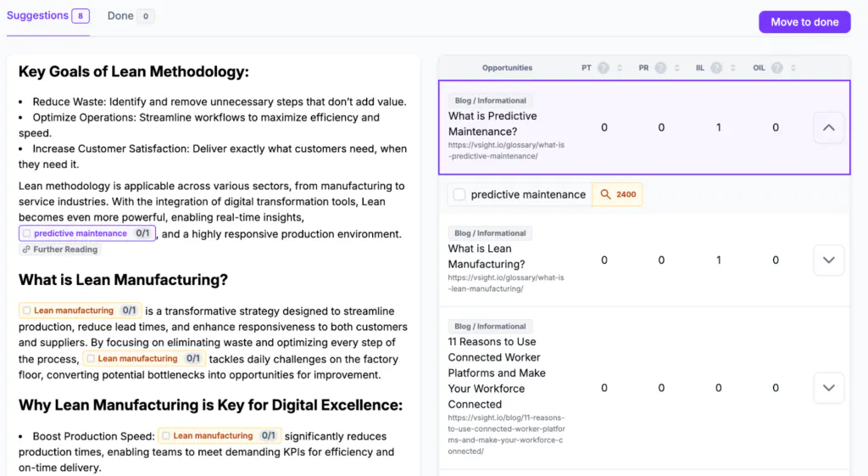
Task: Click the Done count badge 0
Action: coord(146,16)
